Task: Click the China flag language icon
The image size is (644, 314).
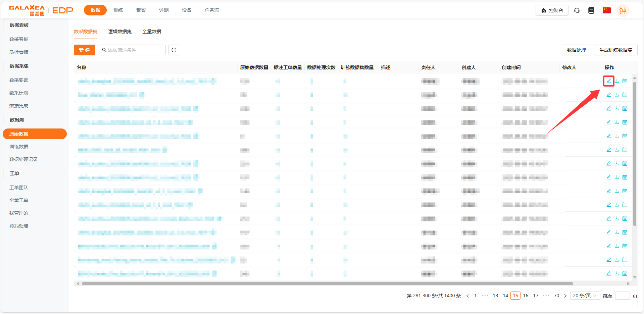Action: (x=606, y=10)
